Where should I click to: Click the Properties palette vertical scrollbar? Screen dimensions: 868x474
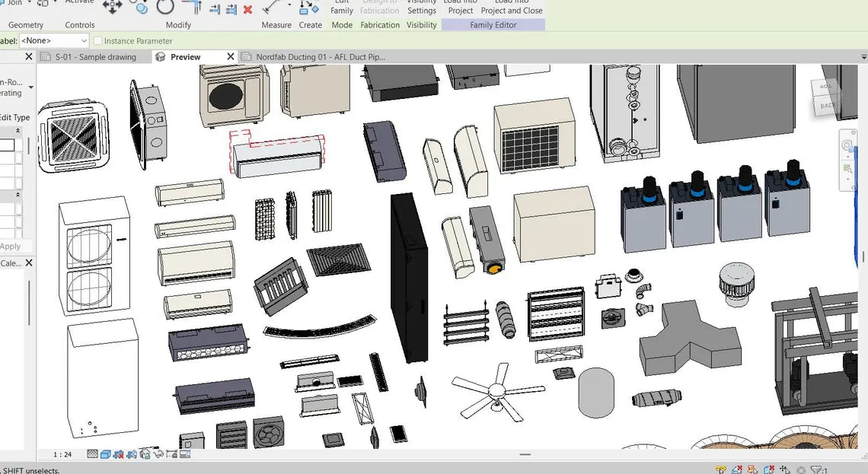pyautogui.click(x=29, y=145)
